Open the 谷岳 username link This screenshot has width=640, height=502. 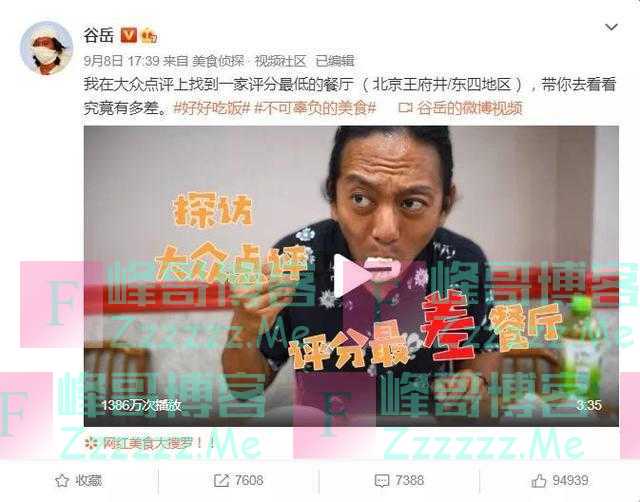[99, 36]
